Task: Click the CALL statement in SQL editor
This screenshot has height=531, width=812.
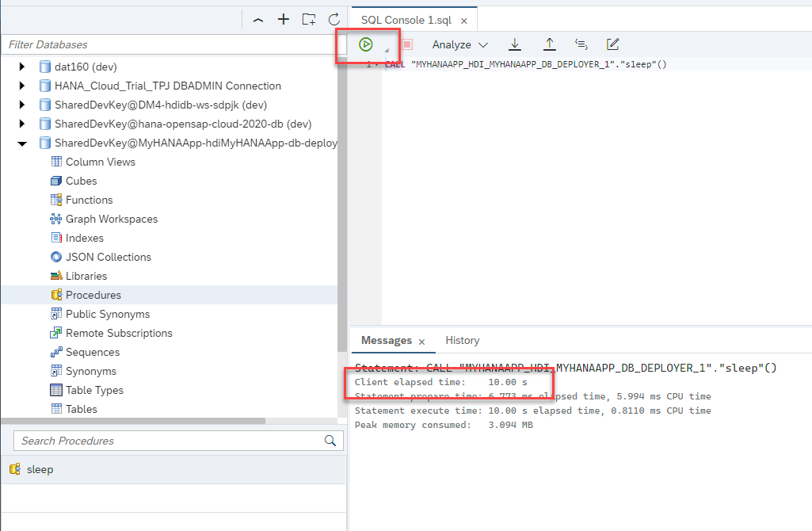Action: [526, 64]
